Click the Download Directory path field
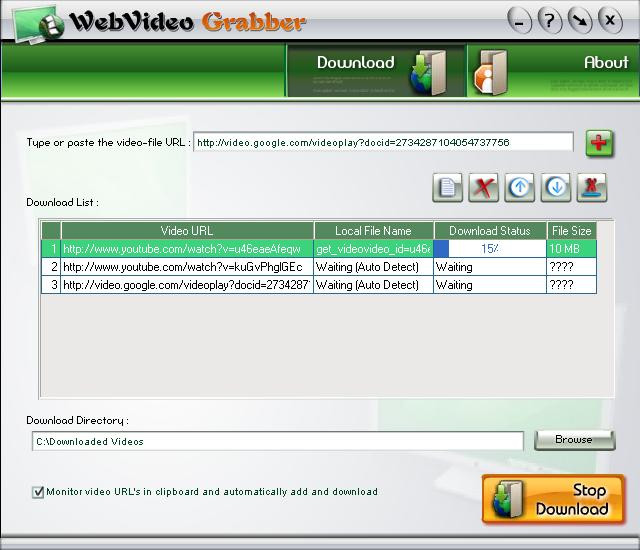This screenshot has width=640, height=550. point(278,441)
